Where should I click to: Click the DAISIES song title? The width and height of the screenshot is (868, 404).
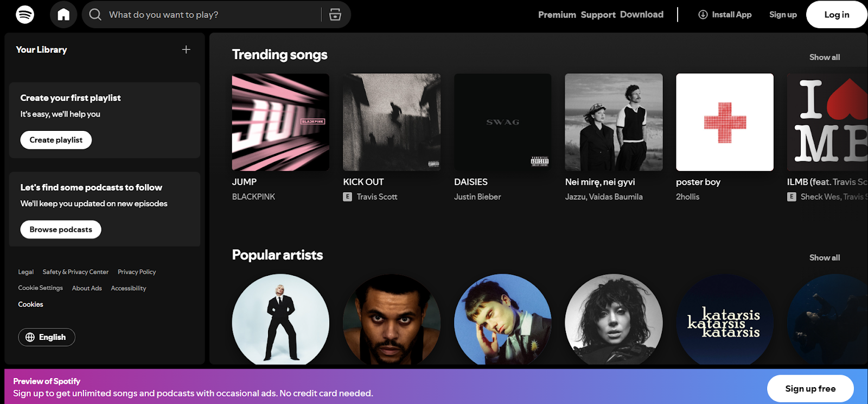pyautogui.click(x=471, y=182)
